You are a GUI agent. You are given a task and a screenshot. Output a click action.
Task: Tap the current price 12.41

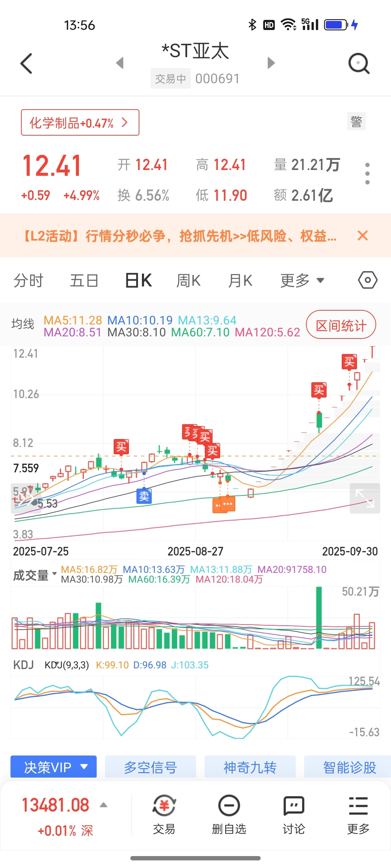point(52,166)
